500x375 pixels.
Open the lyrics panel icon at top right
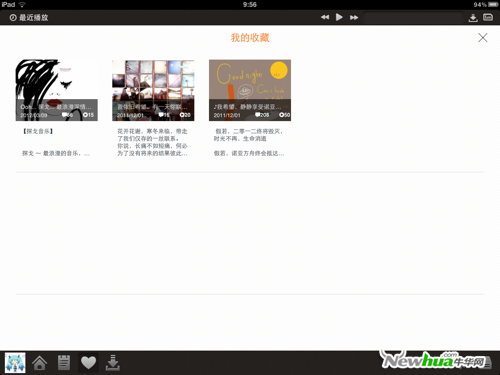coord(488,17)
